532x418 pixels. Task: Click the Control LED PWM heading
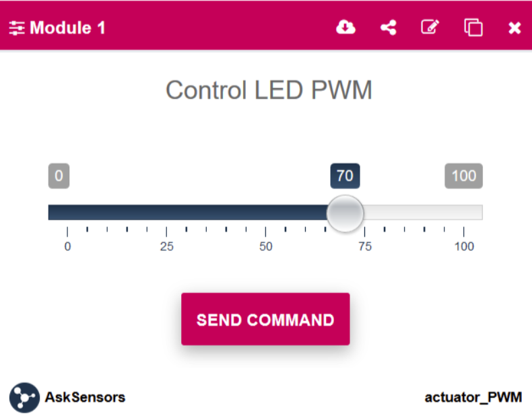(269, 90)
